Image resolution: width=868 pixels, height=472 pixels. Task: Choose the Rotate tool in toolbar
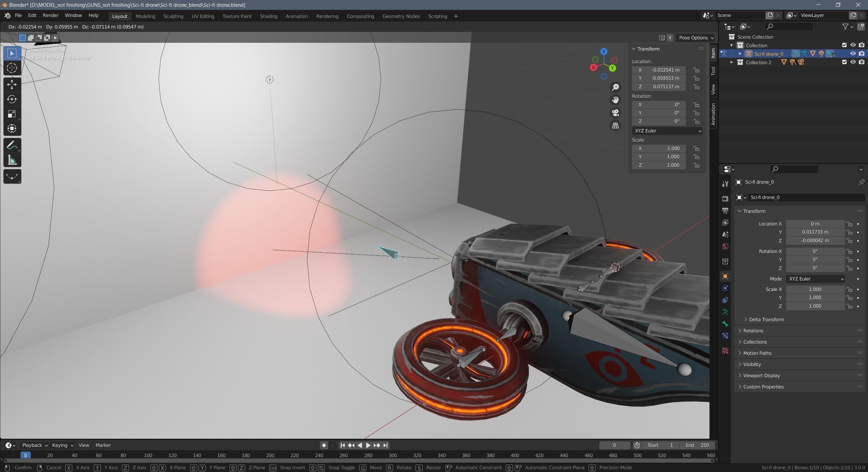click(x=12, y=99)
